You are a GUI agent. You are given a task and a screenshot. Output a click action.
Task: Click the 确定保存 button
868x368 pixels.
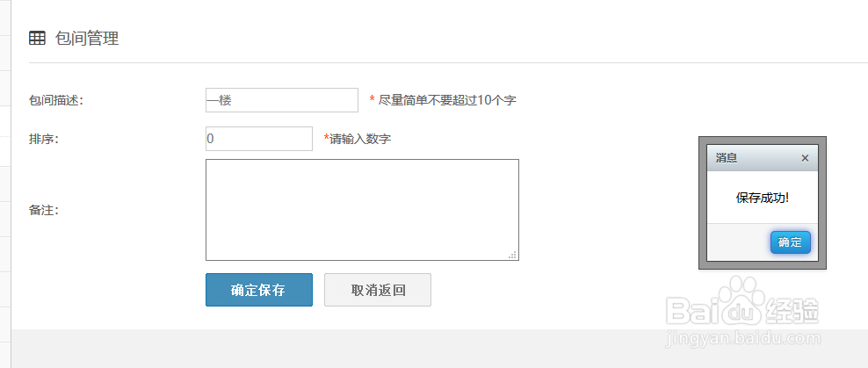pyautogui.click(x=258, y=290)
